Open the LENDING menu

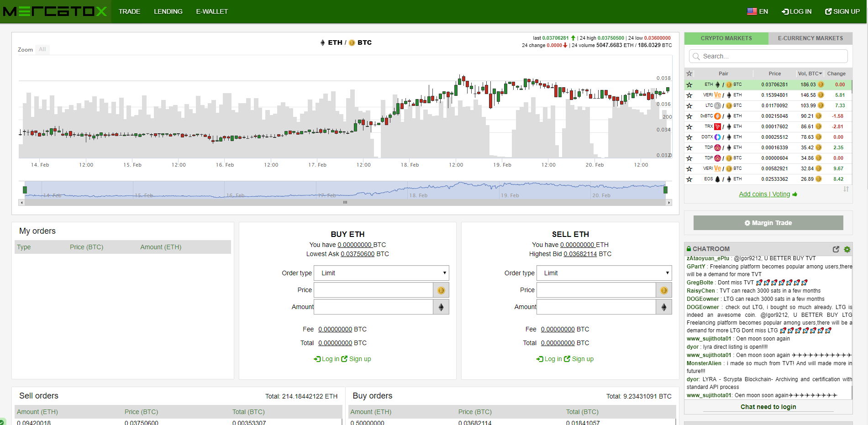pyautogui.click(x=168, y=11)
